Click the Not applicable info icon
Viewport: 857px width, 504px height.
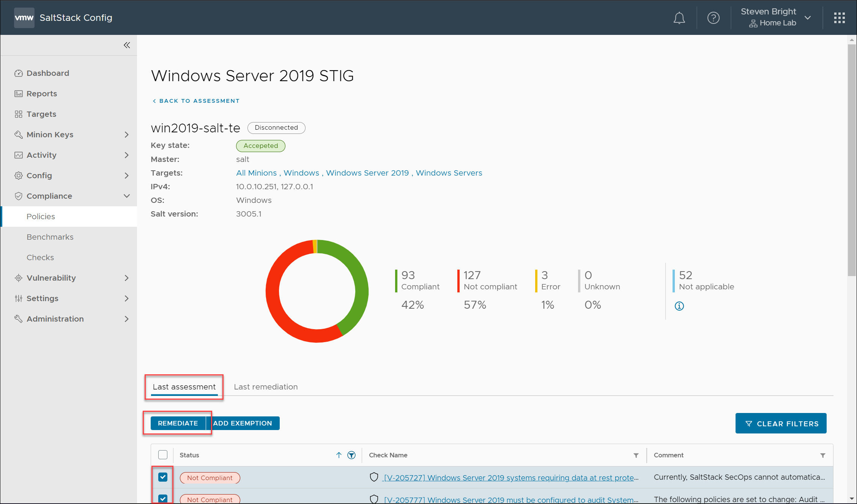tap(679, 306)
